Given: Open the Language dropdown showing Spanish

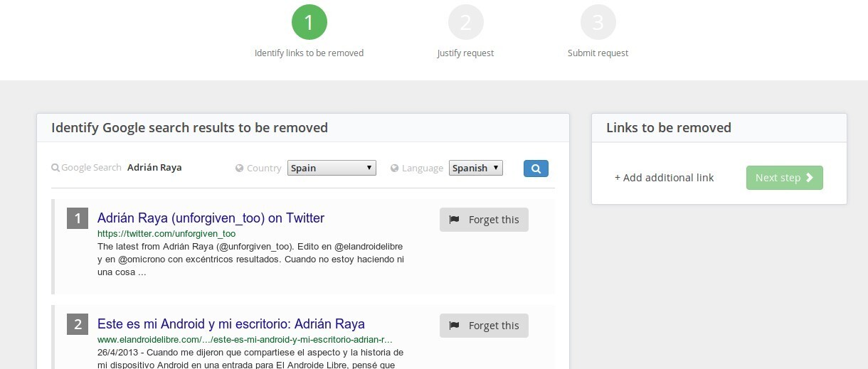Looking at the screenshot, I should tap(475, 169).
